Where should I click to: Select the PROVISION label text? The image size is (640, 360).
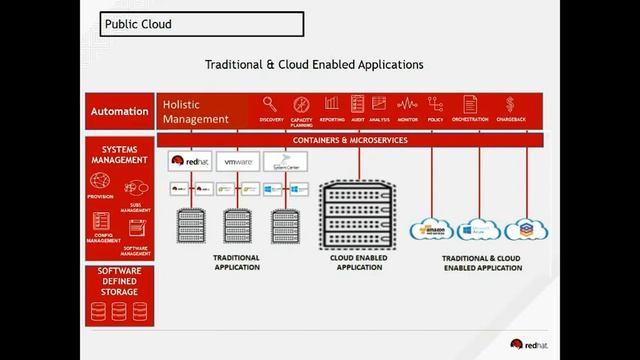coord(100,197)
